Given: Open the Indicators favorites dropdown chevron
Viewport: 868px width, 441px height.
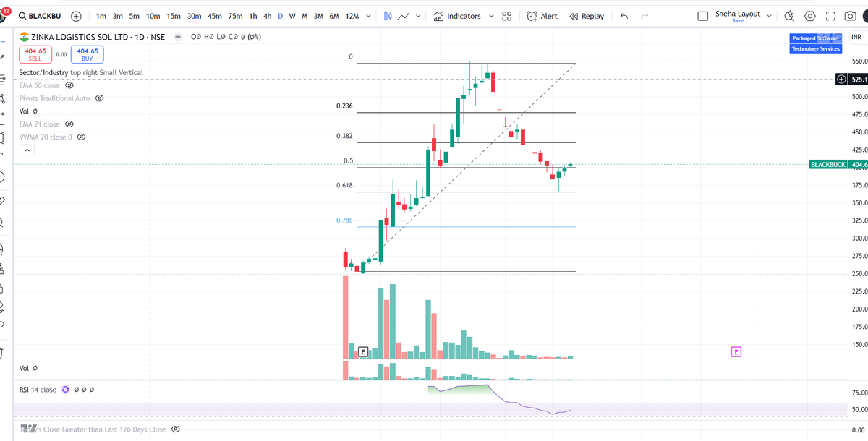Looking at the screenshot, I should 491,16.
